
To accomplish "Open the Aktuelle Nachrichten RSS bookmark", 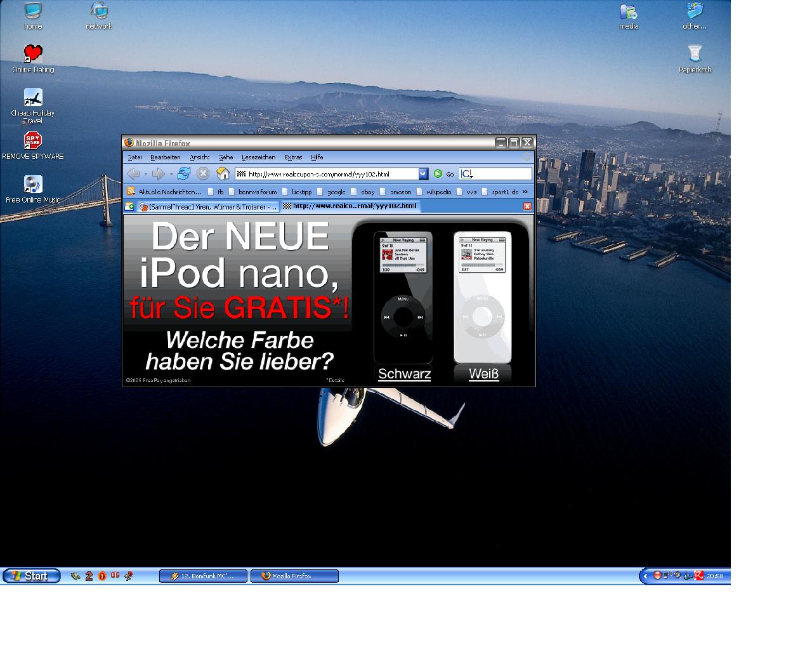I will tap(164, 192).
